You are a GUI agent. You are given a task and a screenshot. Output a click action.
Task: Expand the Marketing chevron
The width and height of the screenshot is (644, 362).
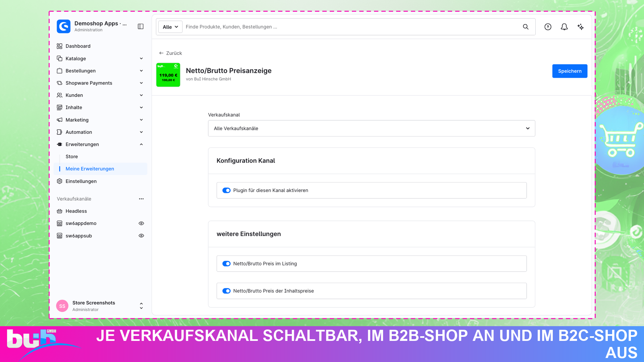tap(141, 120)
